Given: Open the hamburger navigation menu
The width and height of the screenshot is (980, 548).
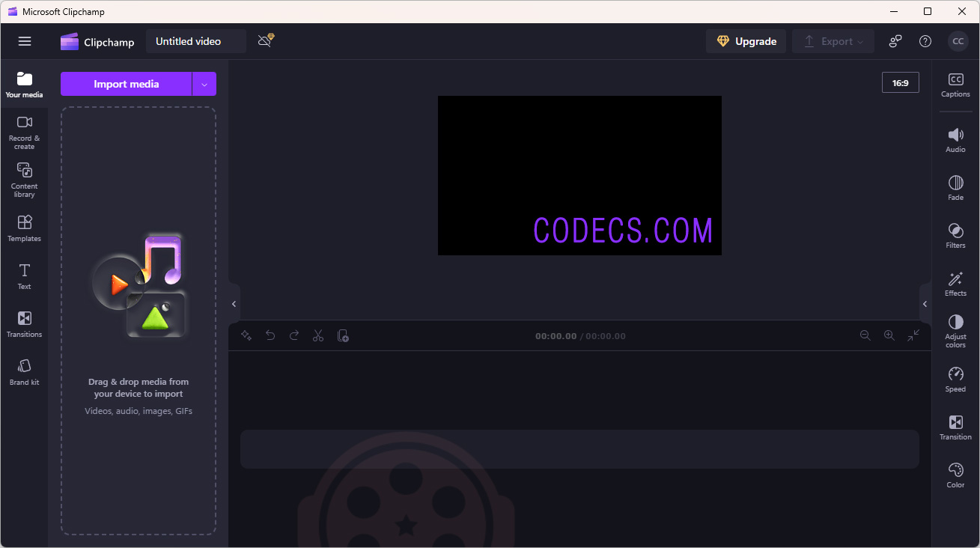Looking at the screenshot, I should [25, 41].
